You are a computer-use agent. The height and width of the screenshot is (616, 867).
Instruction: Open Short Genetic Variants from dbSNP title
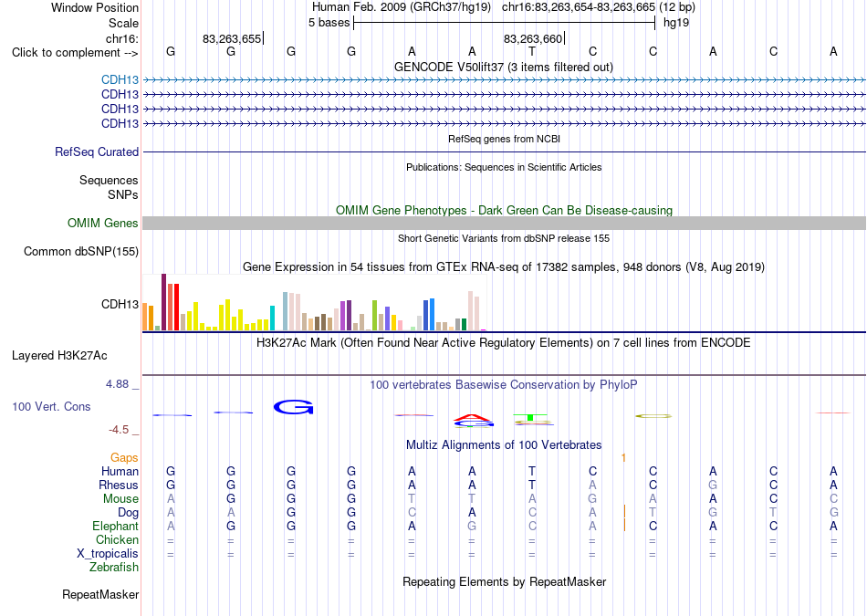point(504,238)
